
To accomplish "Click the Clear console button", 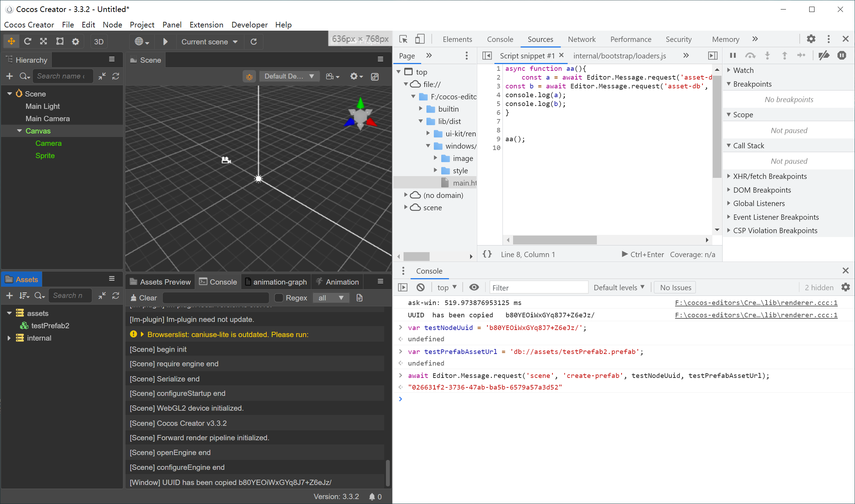I will [x=144, y=298].
